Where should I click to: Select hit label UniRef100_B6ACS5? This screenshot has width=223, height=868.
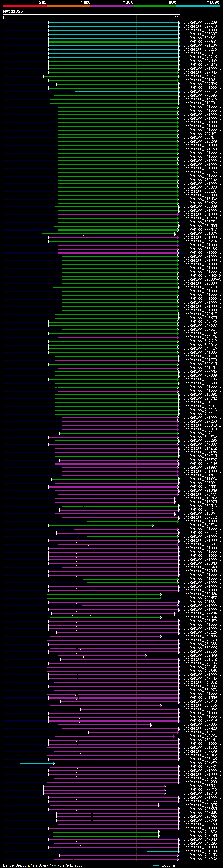tap(200, 705)
